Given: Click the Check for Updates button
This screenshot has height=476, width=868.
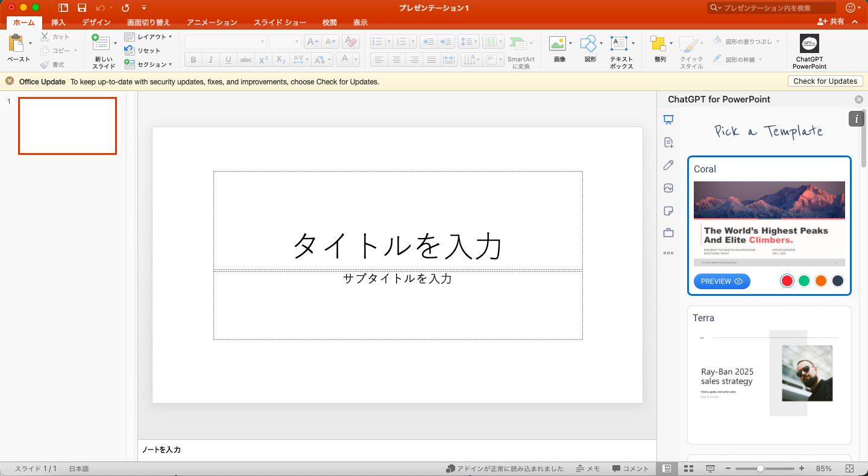Looking at the screenshot, I should coord(825,81).
